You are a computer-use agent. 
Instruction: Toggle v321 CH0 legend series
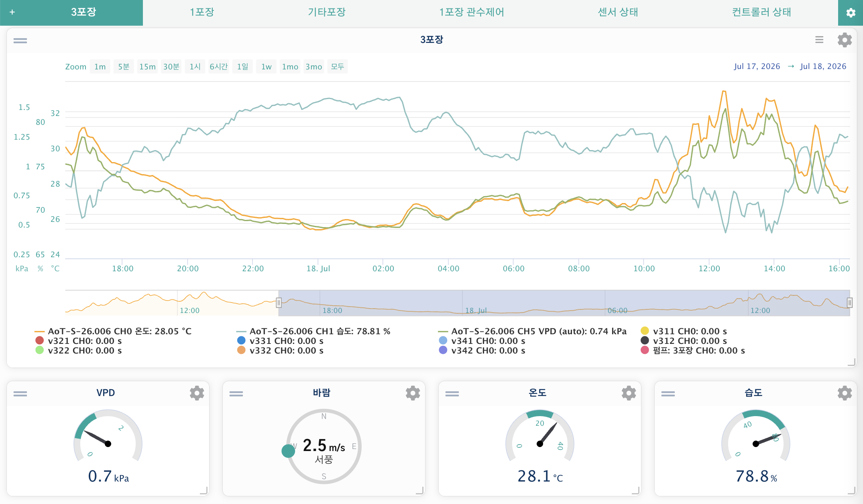click(79, 341)
